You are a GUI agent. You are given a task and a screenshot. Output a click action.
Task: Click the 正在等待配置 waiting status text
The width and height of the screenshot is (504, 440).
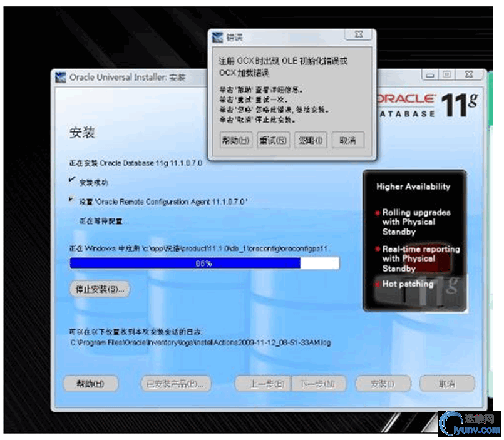click(x=103, y=222)
